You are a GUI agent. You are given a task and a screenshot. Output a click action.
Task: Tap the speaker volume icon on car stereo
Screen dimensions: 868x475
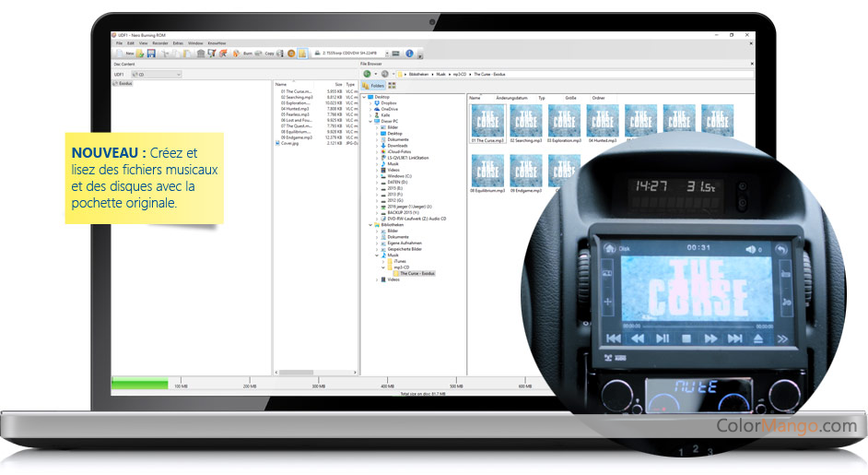pos(751,249)
